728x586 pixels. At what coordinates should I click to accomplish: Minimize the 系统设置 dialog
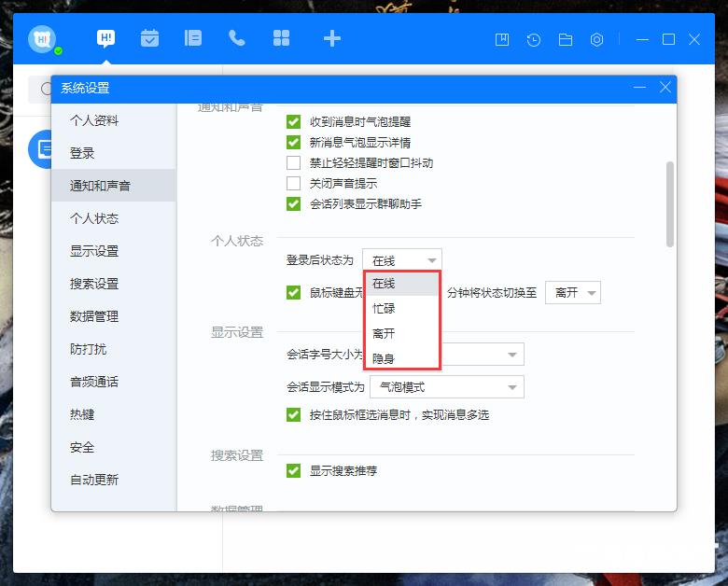(x=639, y=88)
